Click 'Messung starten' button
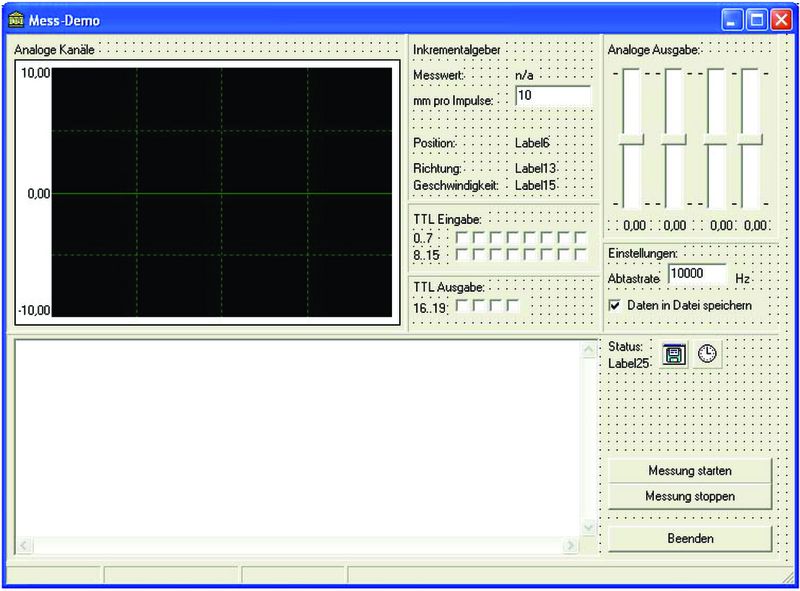This screenshot has width=800, height=591. 690,471
